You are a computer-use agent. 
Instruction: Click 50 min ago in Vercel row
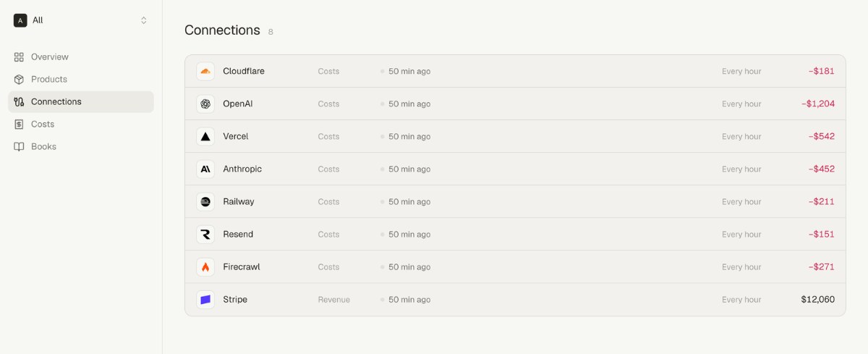click(x=409, y=137)
